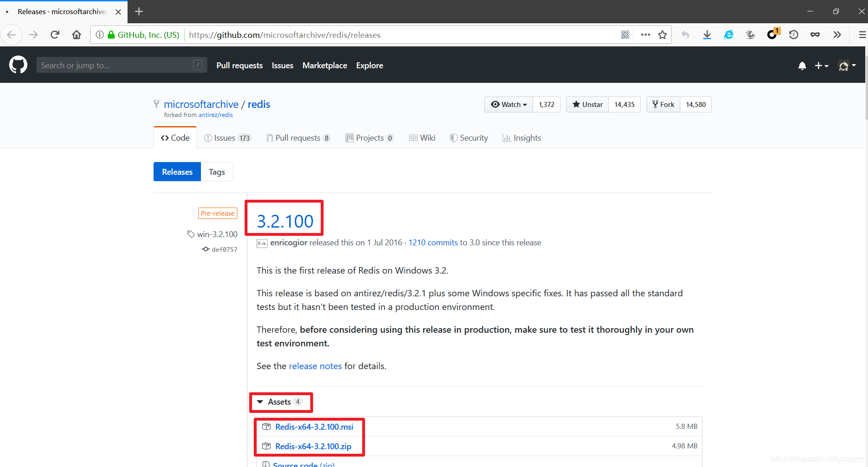868x467 pixels.
Task: Click the browser forward arrow
Action: click(33, 35)
